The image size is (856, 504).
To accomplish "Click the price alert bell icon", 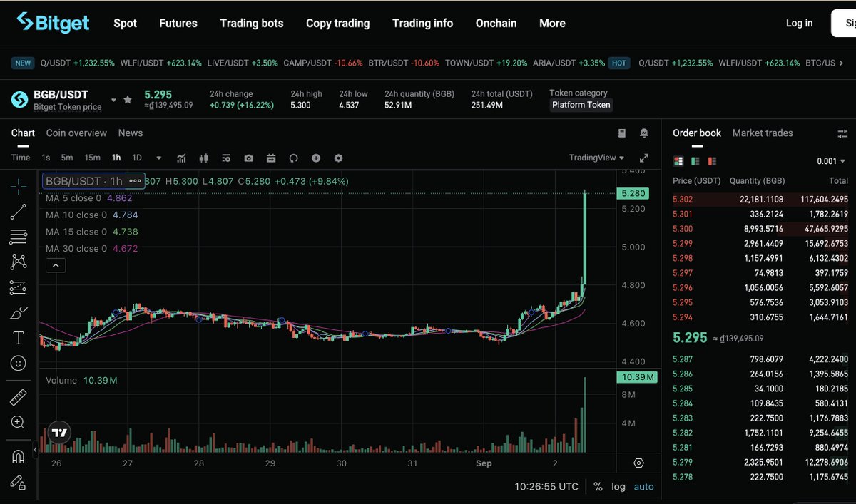I will coord(644,133).
